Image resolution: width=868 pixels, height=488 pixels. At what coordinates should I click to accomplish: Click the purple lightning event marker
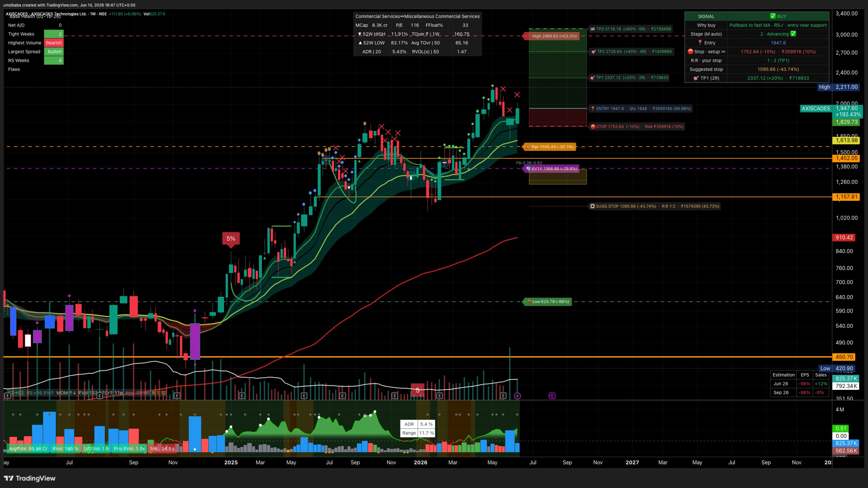517,396
